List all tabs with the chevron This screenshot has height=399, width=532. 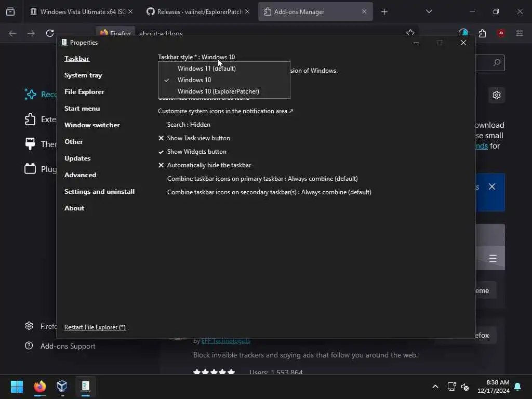point(429,11)
